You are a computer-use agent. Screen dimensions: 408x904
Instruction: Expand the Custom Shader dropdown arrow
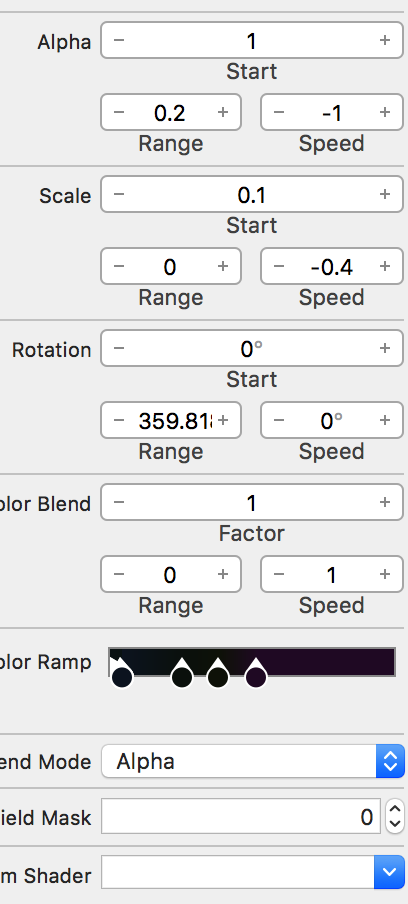tap(389, 872)
